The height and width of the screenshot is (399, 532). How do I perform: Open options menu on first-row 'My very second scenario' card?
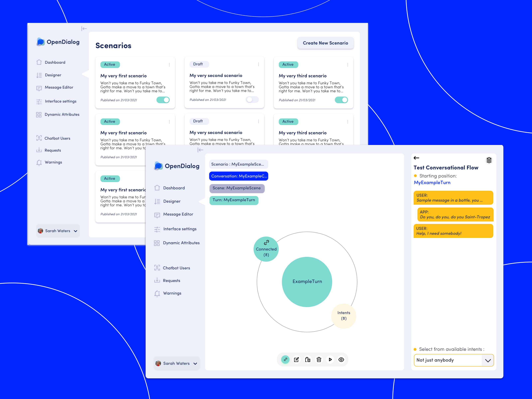coord(259,65)
